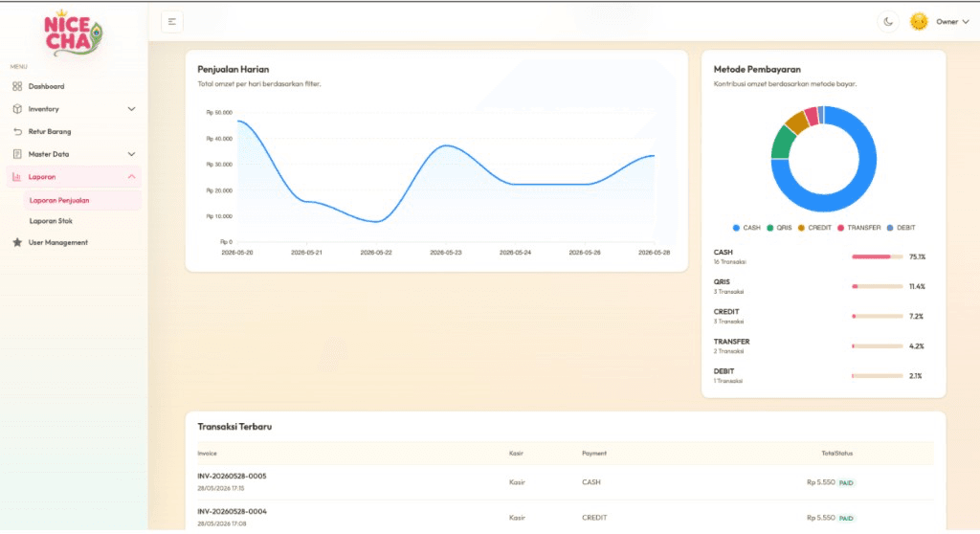Click the Master Data document icon
The width and height of the screenshot is (980, 534).
click(x=17, y=154)
